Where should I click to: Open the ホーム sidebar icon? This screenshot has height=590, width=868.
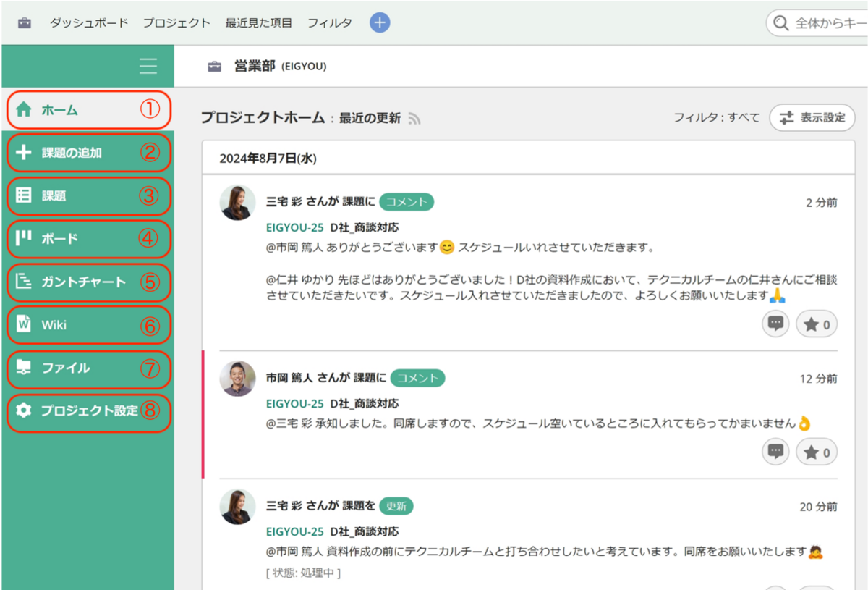(x=22, y=110)
